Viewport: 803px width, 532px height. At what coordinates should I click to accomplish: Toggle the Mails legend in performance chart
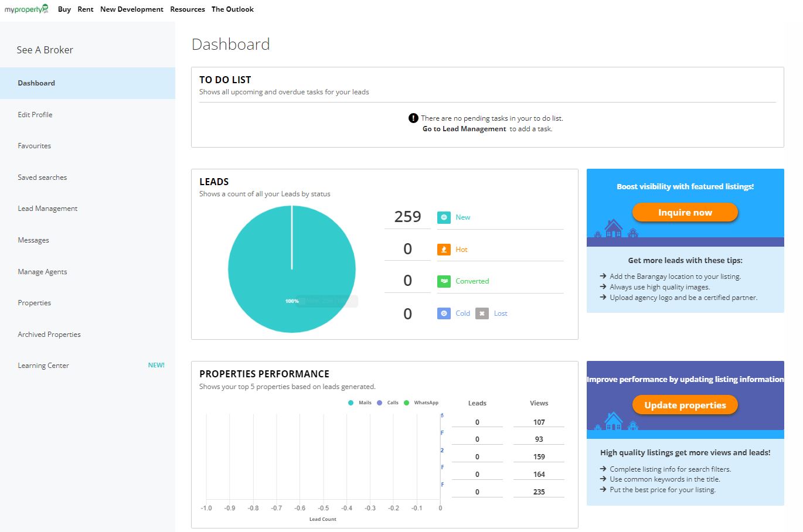pos(360,403)
